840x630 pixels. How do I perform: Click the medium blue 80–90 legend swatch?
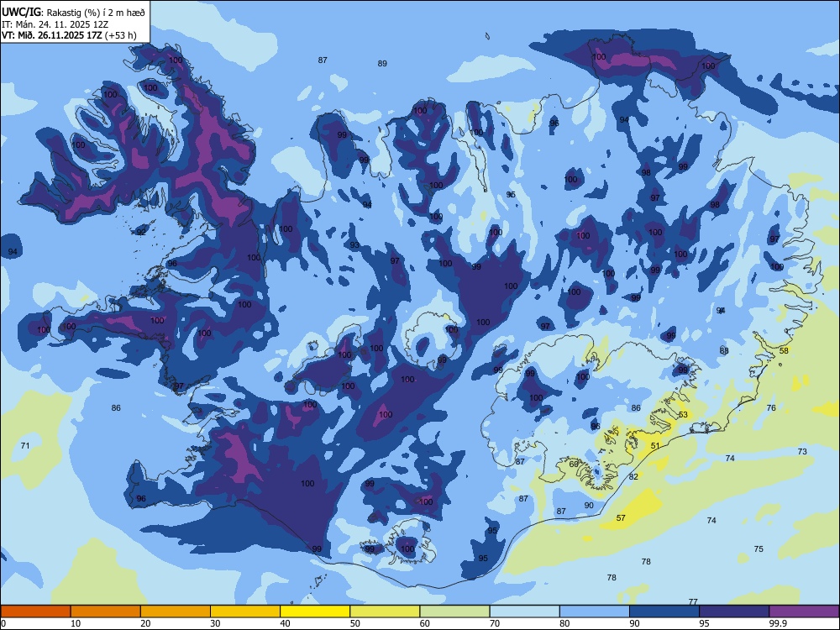[x=595, y=612]
